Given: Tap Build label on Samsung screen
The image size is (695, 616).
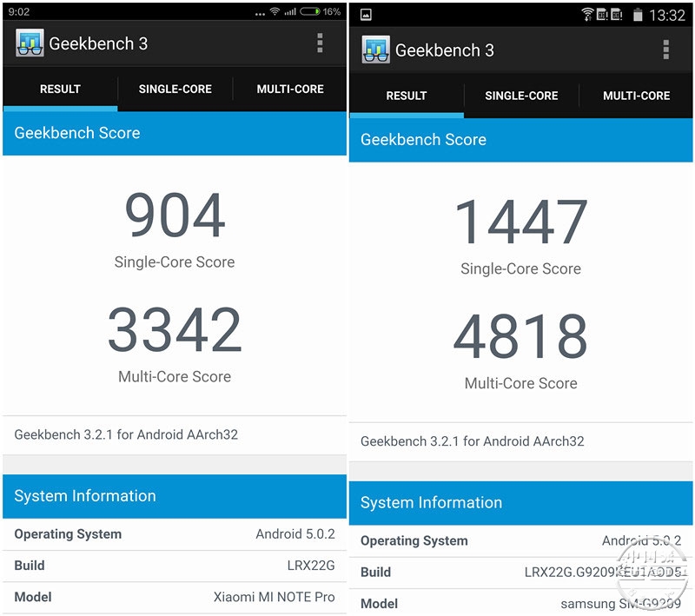Looking at the screenshot, I should (x=375, y=573).
